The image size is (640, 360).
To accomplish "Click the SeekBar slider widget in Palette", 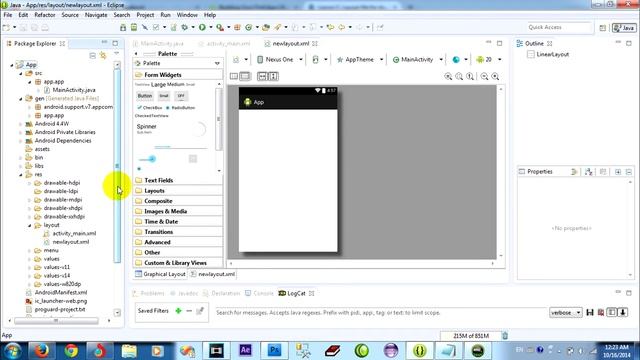I will [x=147, y=159].
